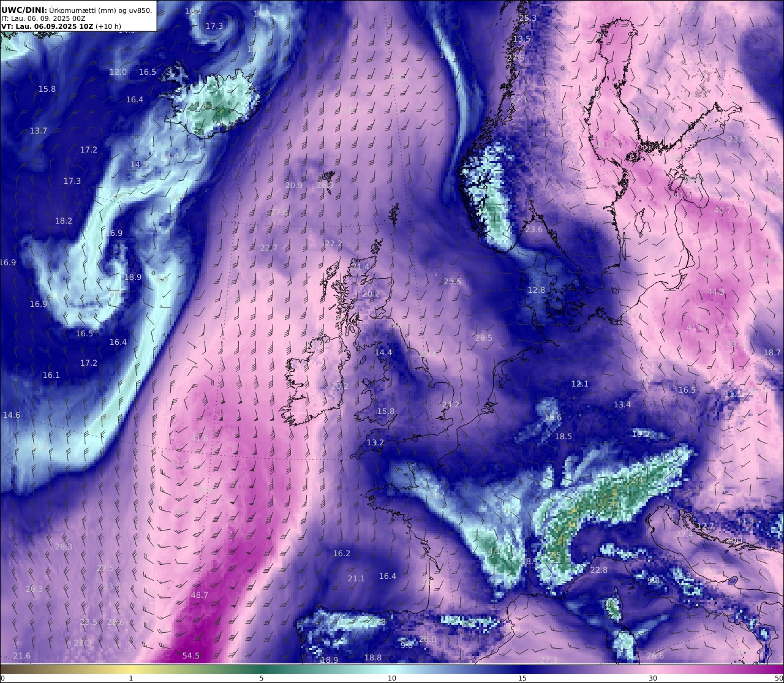Click the 24.9 value over Finland
The width and height of the screenshot is (784, 683).
[649, 118]
